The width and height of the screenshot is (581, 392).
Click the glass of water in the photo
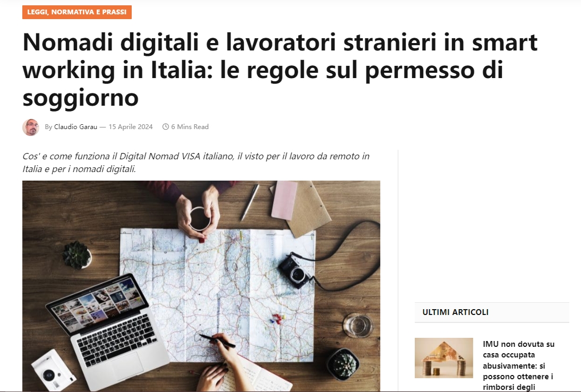(358, 325)
